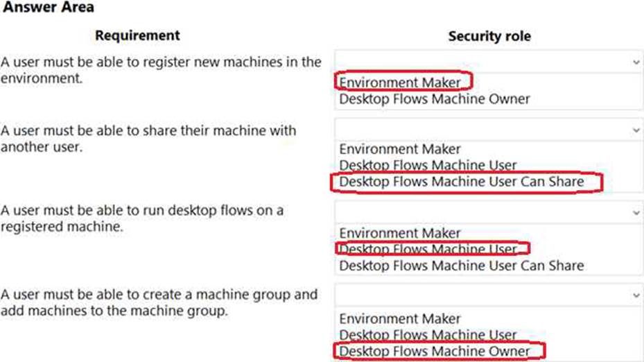Image resolution: width=644 pixels, height=362 pixels.
Task: Click the Answer Area heading
Action: pyautogui.click(x=49, y=7)
